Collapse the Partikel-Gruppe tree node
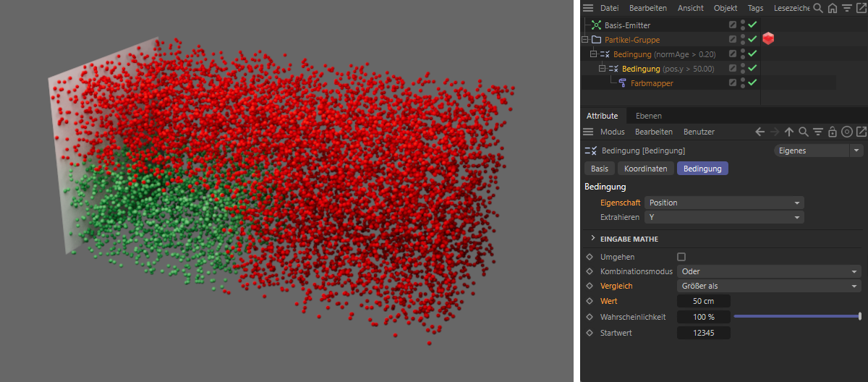Screen dimensions: 868x382 tap(585, 40)
